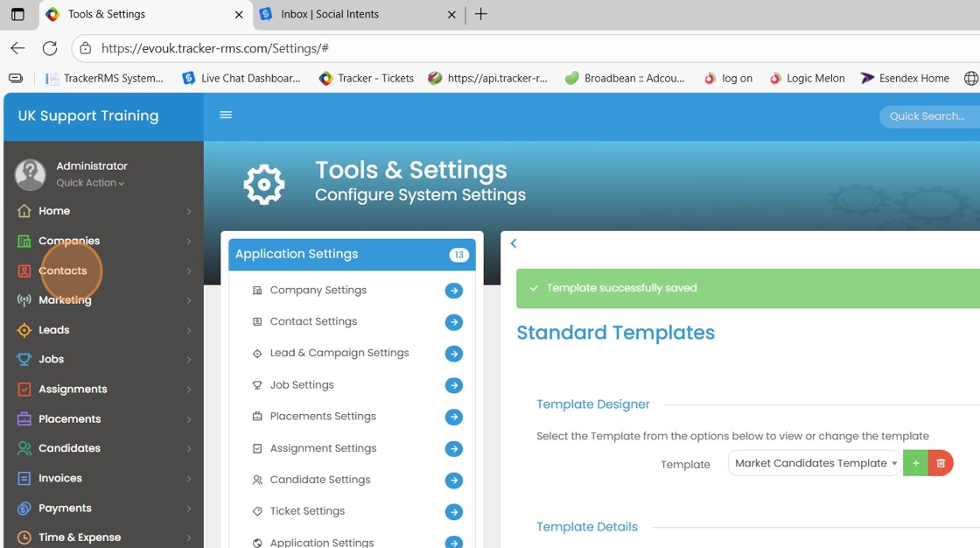Open the Leads target icon
Image resolution: width=980 pixels, height=548 pixels.
tap(24, 330)
